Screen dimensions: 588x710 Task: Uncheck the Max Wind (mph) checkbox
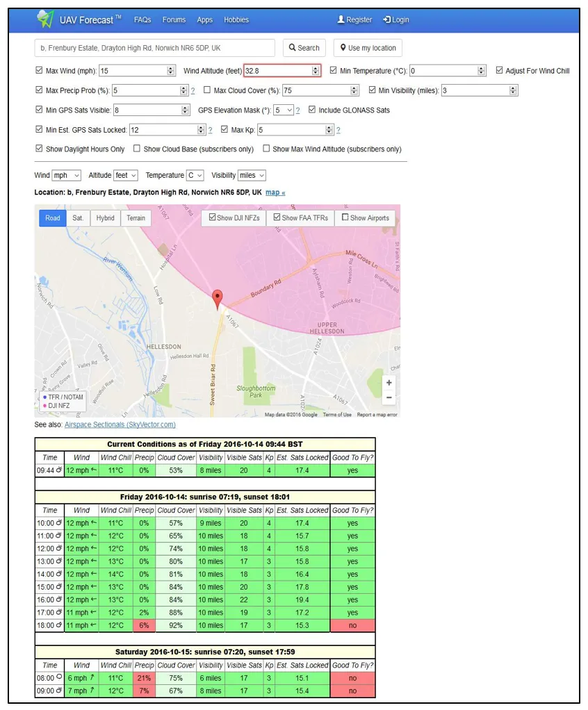point(39,70)
